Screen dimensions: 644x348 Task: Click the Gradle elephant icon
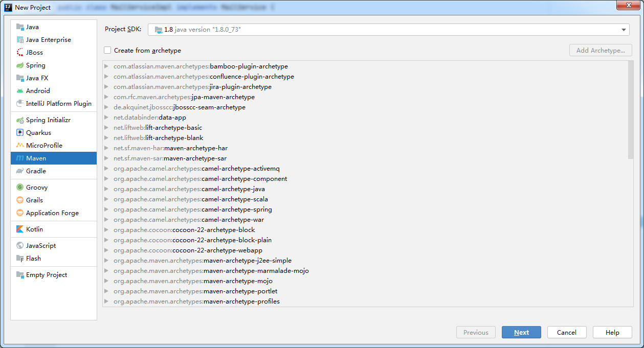pos(20,171)
